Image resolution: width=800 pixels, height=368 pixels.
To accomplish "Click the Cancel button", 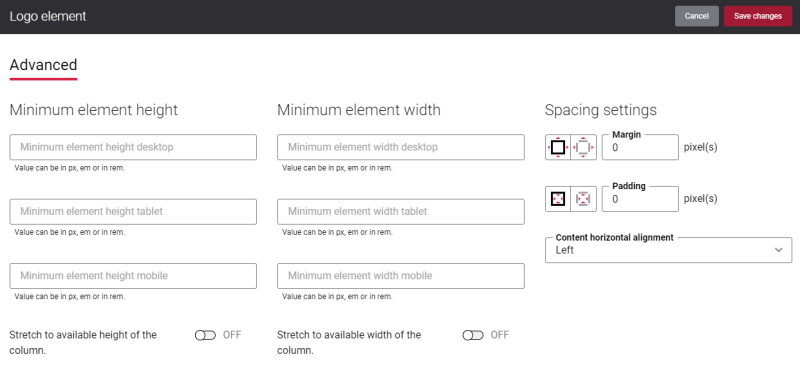I will (x=697, y=16).
